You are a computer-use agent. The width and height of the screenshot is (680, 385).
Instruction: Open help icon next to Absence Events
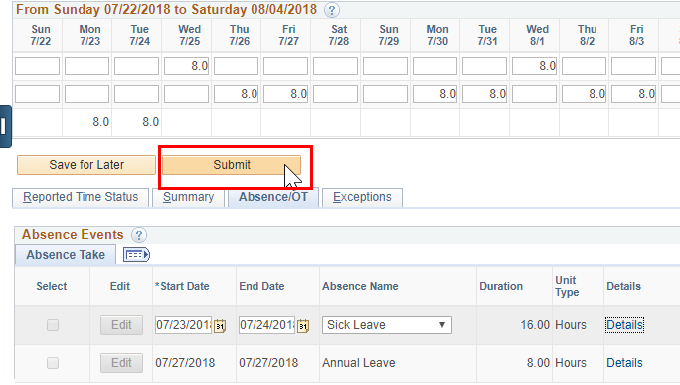coord(138,235)
